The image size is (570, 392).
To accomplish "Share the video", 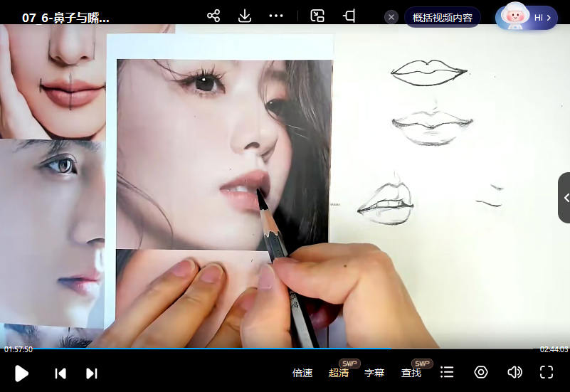I will pyautogui.click(x=213, y=16).
